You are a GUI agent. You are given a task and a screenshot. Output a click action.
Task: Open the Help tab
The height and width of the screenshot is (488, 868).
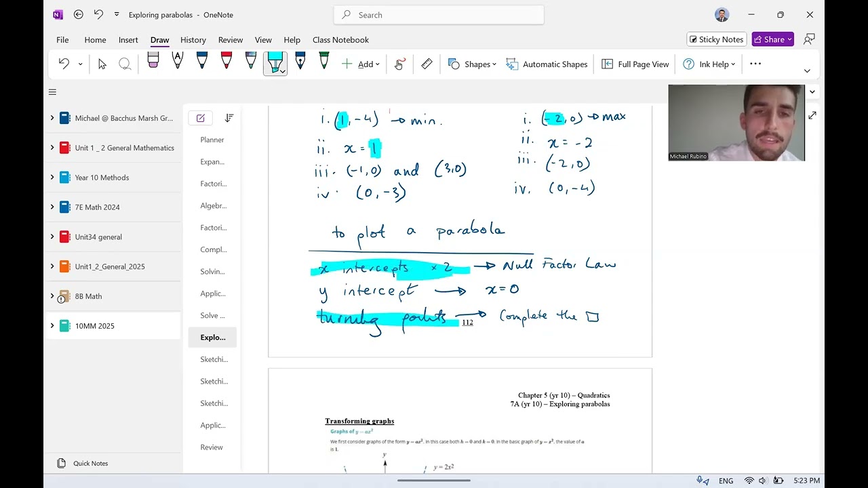click(292, 40)
